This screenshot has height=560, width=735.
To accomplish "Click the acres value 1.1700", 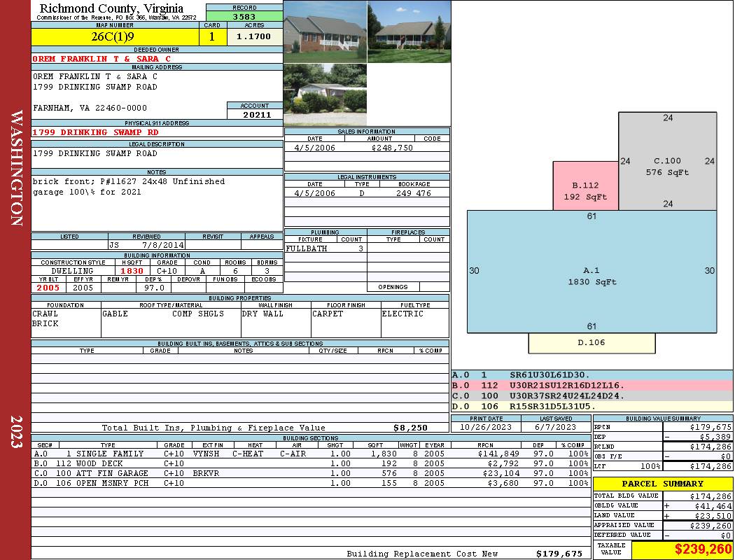I will tap(254, 37).
